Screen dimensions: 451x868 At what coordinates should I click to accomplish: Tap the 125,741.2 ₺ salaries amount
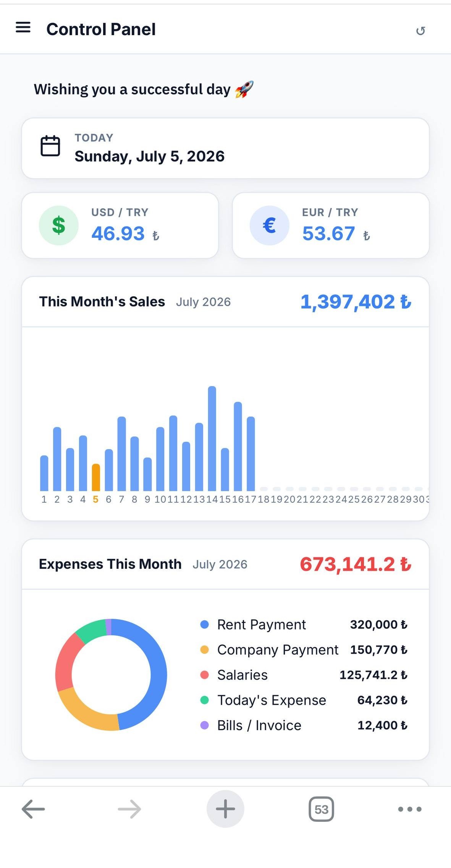click(x=373, y=675)
